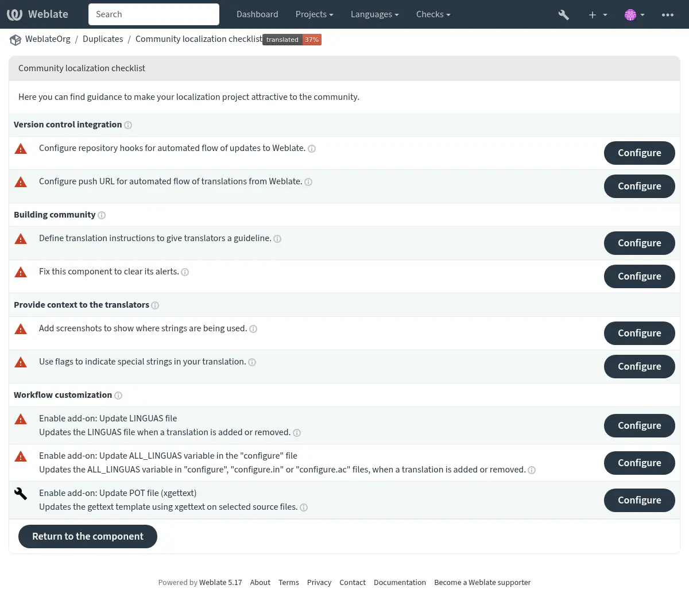Open the three-dots more menu
Image resolution: width=689 pixels, height=616 pixels.
tap(668, 15)
